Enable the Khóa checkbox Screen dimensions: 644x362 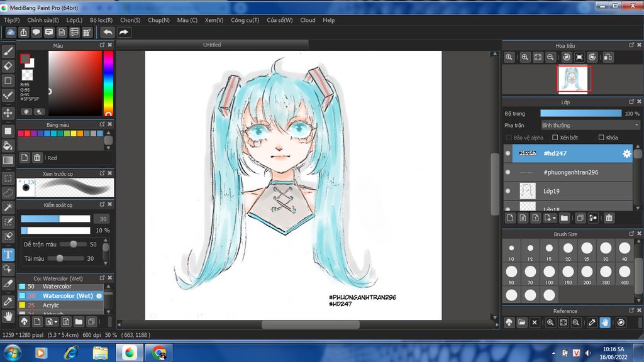(x=601, y=138)
